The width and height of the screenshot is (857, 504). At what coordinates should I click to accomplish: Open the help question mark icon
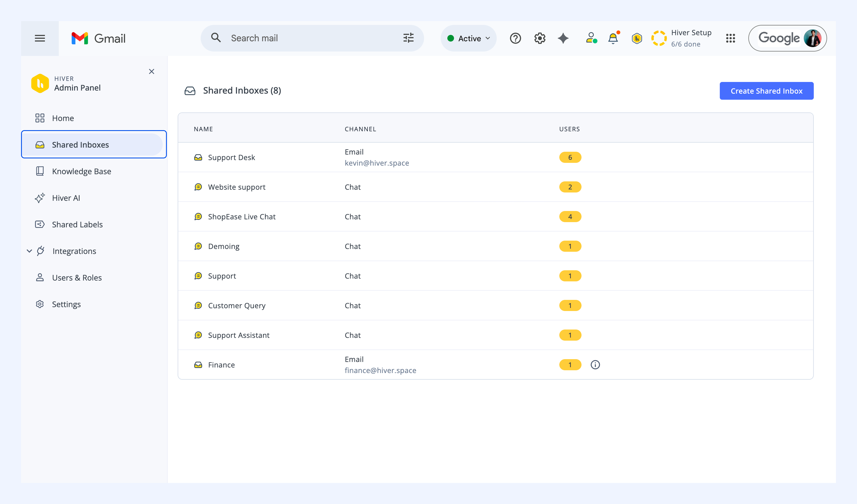515,38
